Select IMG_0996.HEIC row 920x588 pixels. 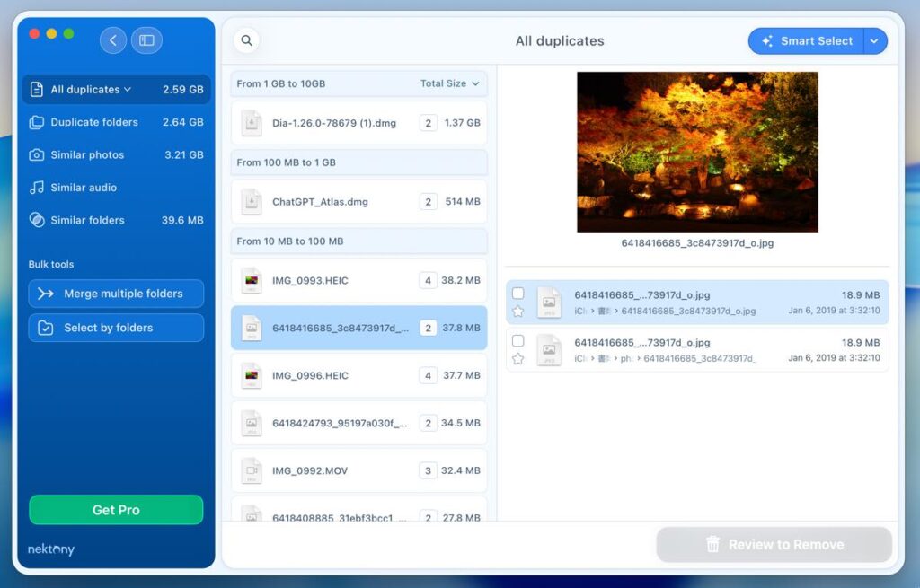[359, 375]
